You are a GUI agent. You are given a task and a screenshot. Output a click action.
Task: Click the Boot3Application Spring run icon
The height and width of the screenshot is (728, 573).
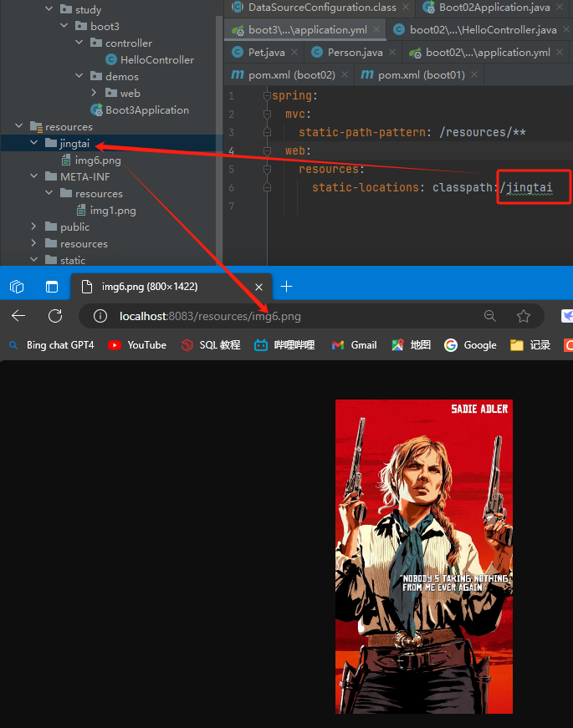(x=97, y=110)
